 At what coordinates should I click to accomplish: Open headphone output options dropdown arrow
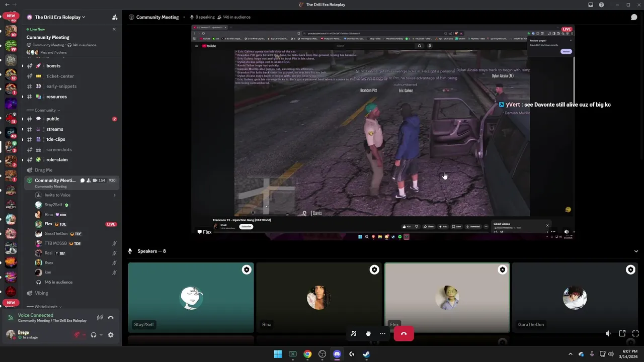pyautogui.click(x=101, y=335)
